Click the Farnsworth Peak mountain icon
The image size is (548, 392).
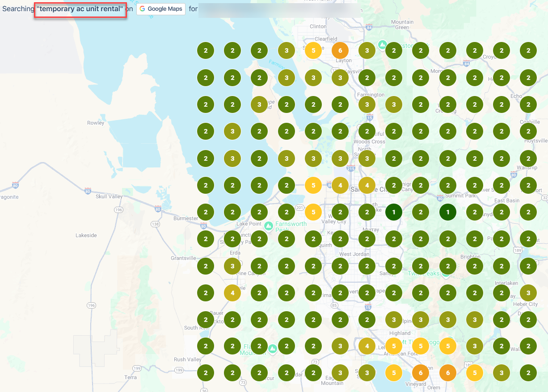click(x=268, y=226)
